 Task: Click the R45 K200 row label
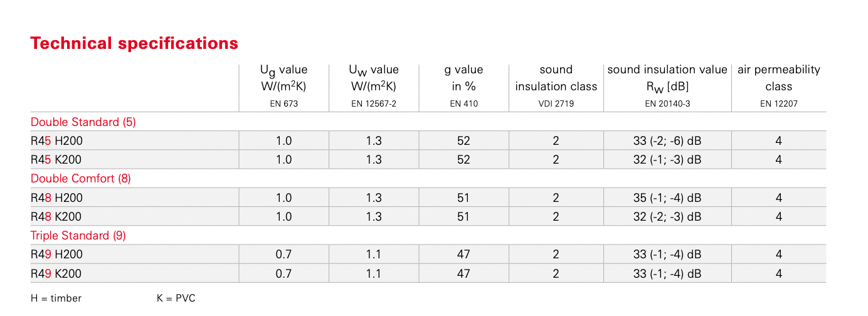pyautogui.click(x=56, y=160)
